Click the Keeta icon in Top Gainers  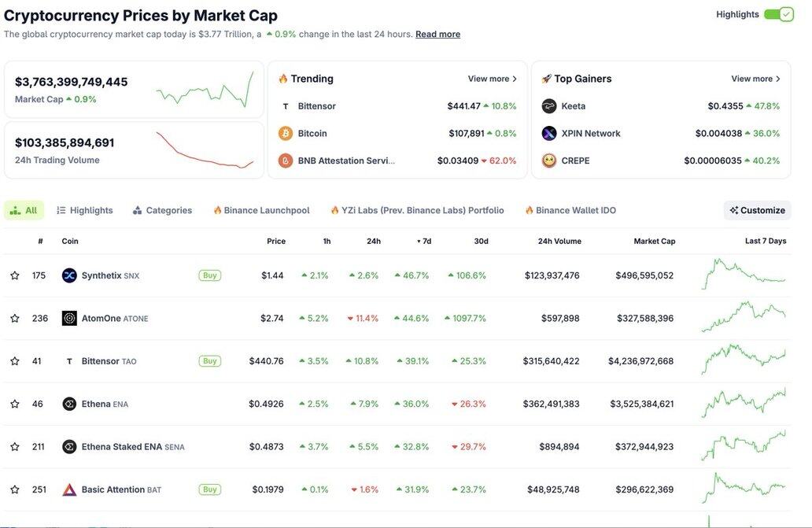(x=549, y=106)
